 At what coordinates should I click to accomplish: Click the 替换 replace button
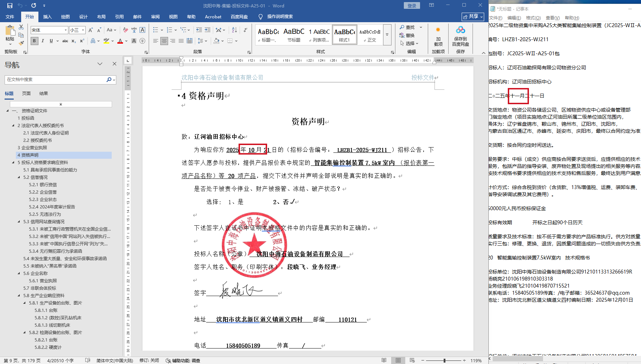[407, 35]
